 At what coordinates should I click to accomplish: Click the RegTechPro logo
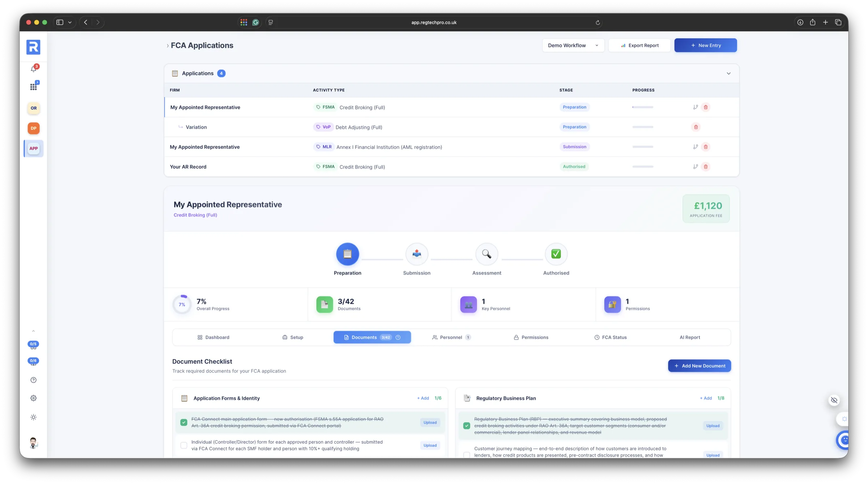pyautogui.click(x=33, y=47)
